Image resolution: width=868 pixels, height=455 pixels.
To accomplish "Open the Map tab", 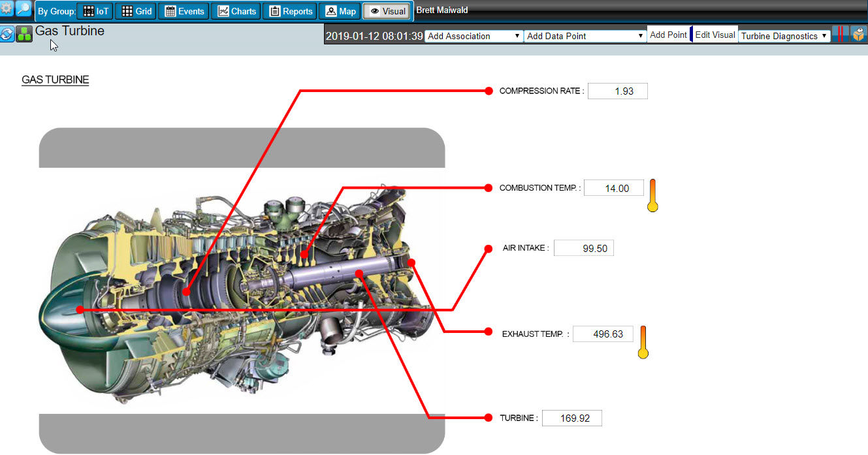I will click(340, 11).
